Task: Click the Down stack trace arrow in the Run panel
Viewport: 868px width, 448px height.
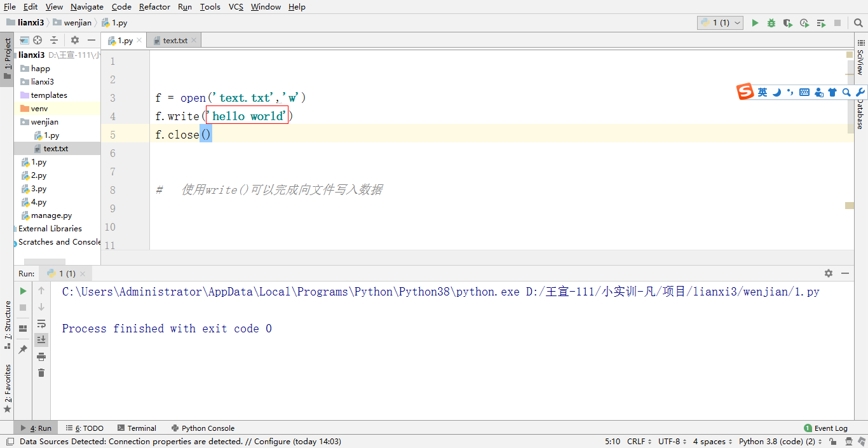Action: point(41,307)
